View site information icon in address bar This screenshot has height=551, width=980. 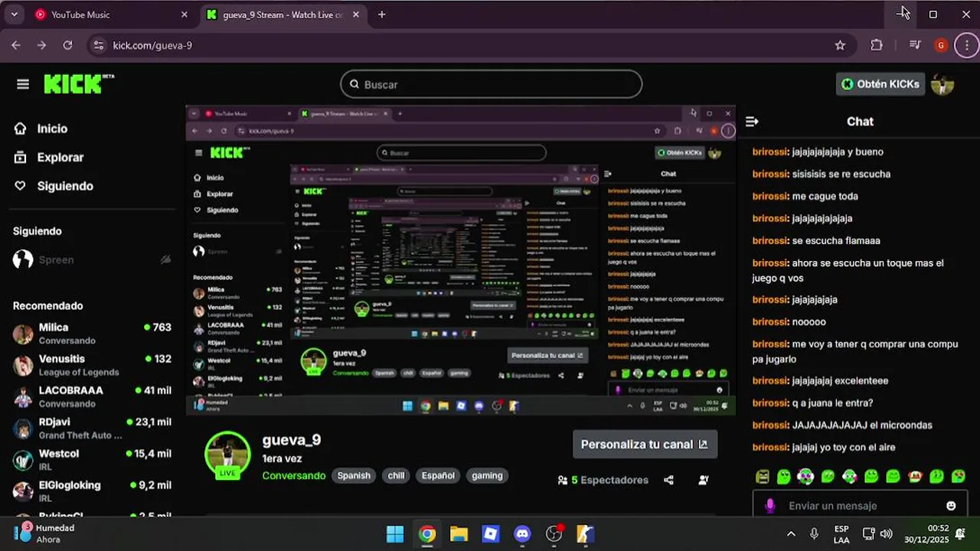coord(97,45)
